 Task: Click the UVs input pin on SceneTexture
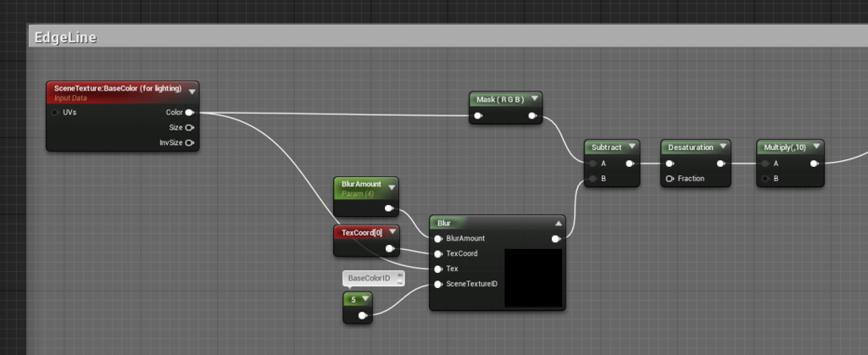(55, 113)
